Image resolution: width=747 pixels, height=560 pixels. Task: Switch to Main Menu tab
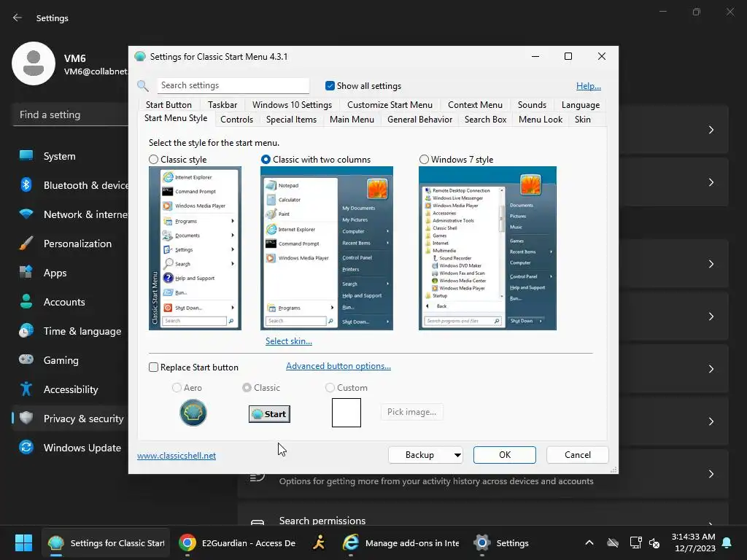[x=352, y=120]
